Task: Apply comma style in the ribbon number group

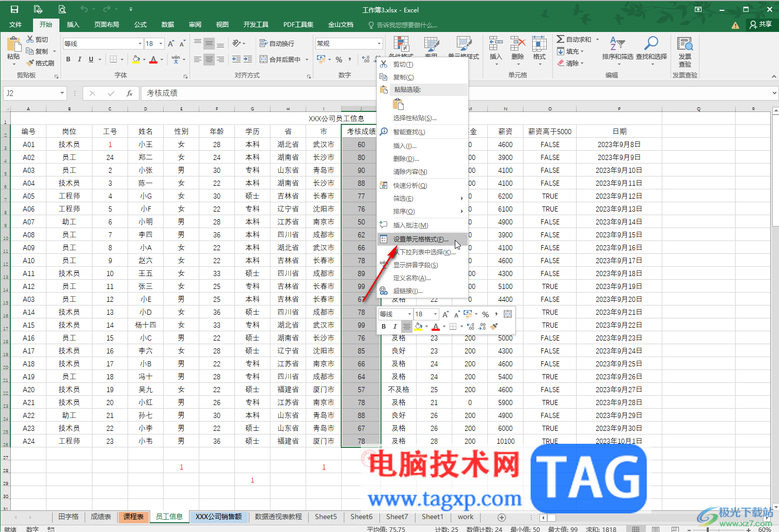Action: click(350, 59)
